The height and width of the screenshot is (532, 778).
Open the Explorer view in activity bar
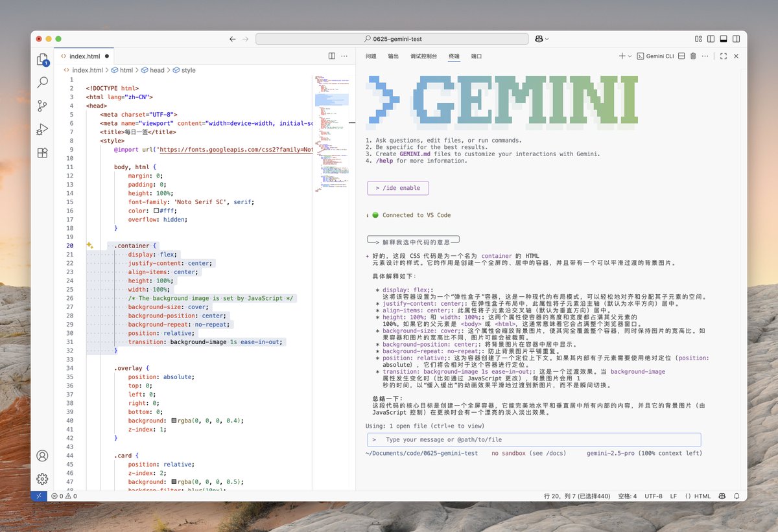(x=43, y=60)
